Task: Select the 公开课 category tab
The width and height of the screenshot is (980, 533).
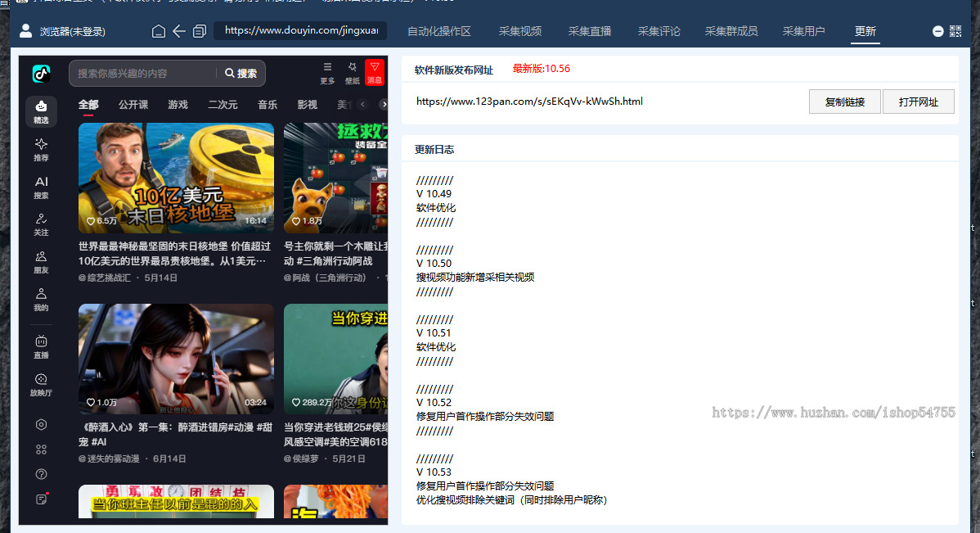Action: (133, 105)
